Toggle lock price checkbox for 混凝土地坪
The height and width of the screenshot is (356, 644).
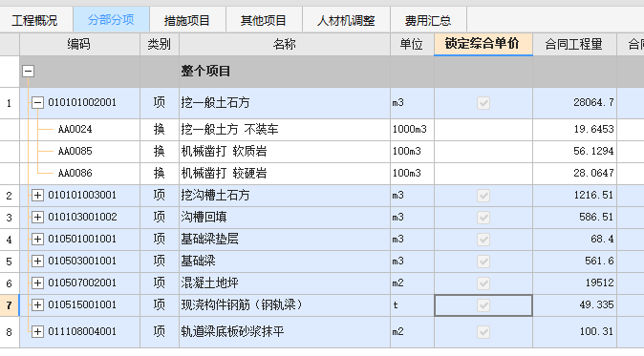click(483, 283)
